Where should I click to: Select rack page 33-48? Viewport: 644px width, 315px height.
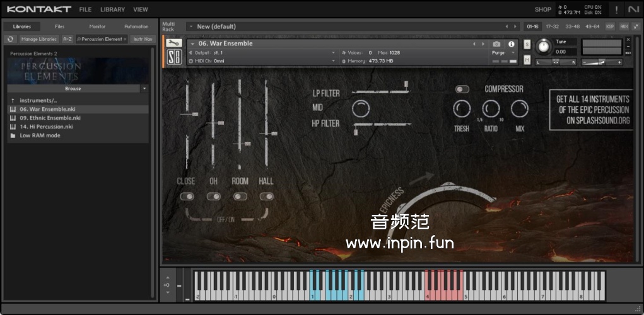(573, 26)
